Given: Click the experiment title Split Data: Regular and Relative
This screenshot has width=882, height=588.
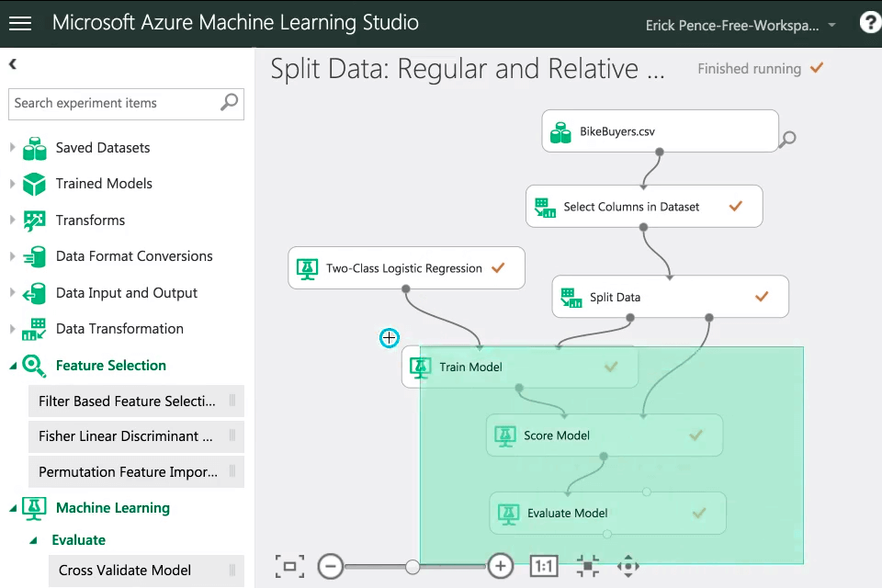Looking at the screenshot, I should click(467, 69).
